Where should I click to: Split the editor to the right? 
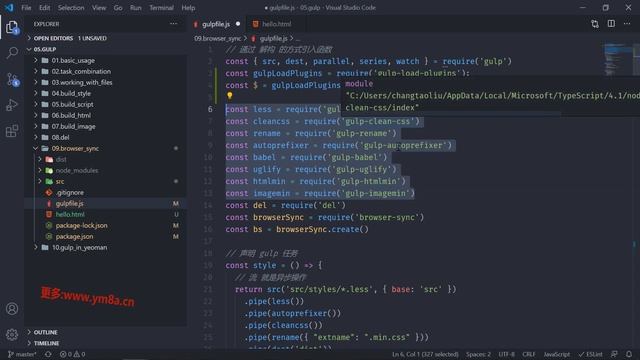point(611,24)
